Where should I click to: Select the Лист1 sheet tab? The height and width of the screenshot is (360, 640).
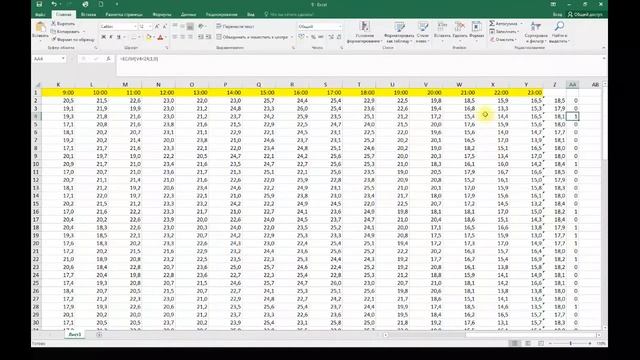pyautogui.click(x=75, y=334)
